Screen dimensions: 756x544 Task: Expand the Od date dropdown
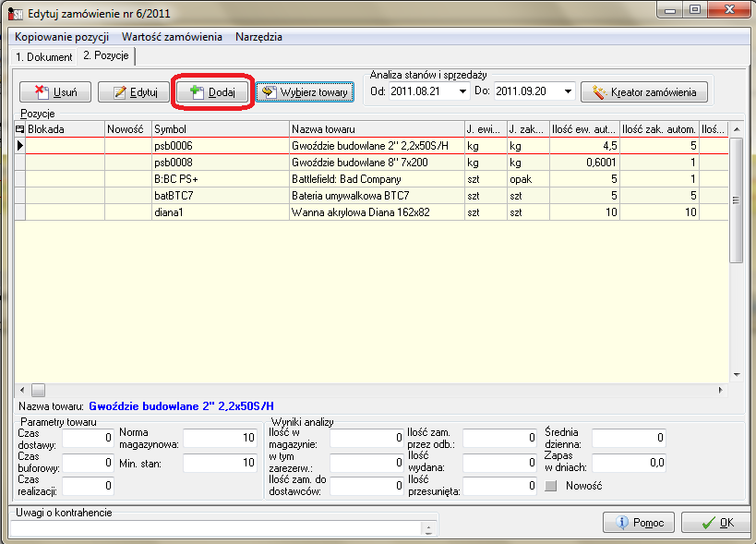pyautogui.click(x=462, y=91)
